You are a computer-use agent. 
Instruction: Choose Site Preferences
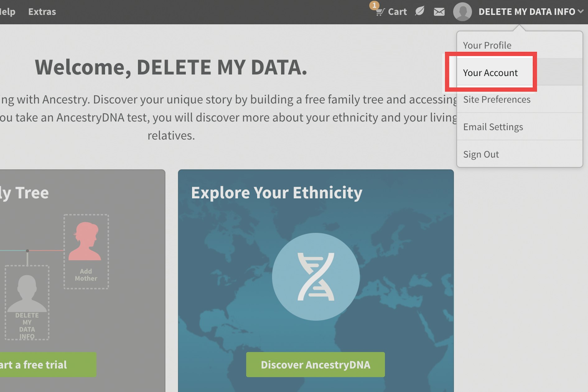click(497, 100)
